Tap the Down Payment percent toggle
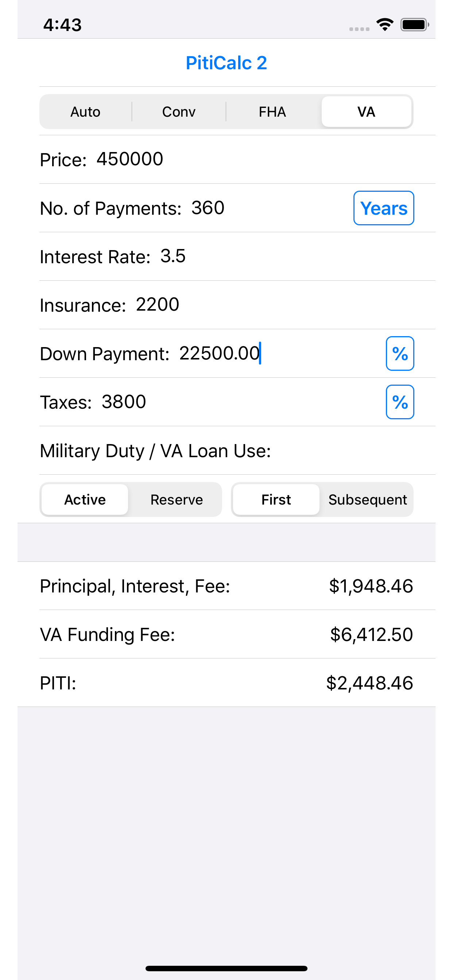 400,353
